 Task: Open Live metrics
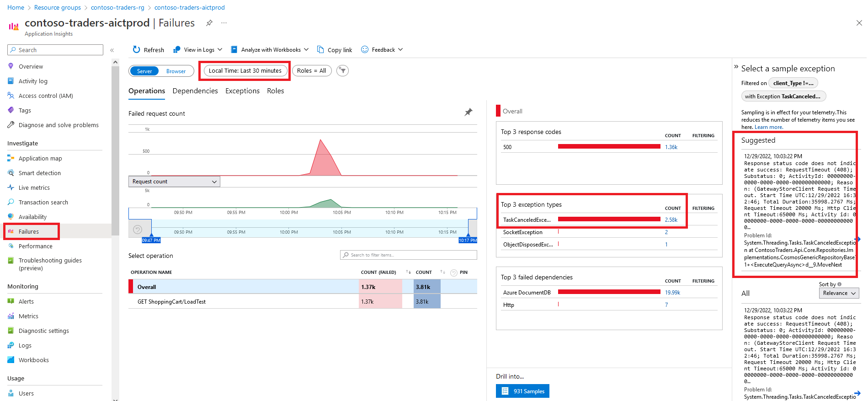pyautogui.click(x=34, y=187)
